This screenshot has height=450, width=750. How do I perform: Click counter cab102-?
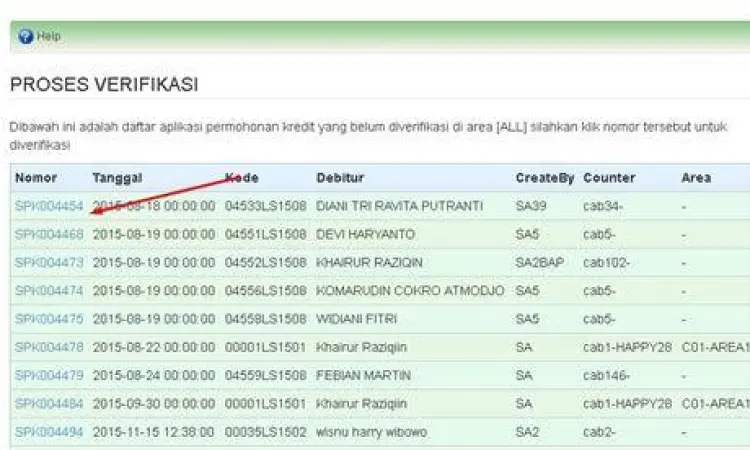click(x=607, y=263)
